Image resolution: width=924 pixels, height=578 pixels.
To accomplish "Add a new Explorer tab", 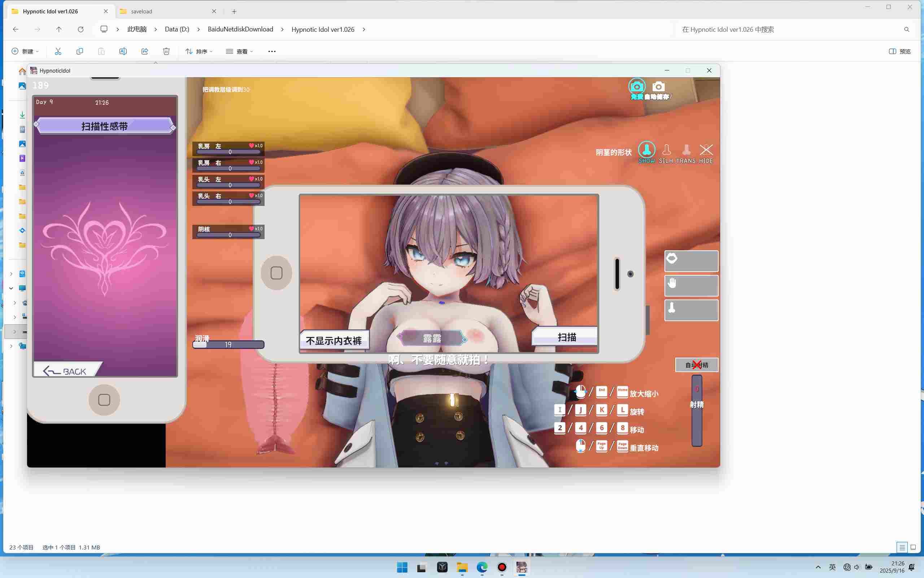I will click(x=234, y=12).
